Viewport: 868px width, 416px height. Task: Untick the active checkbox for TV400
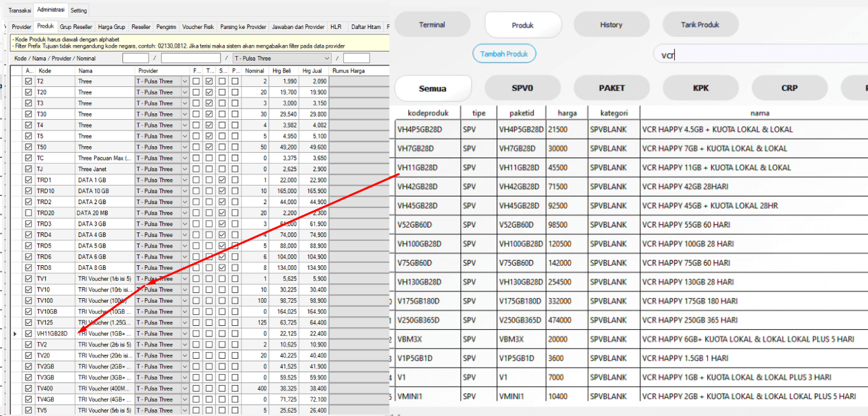point(28,388)
